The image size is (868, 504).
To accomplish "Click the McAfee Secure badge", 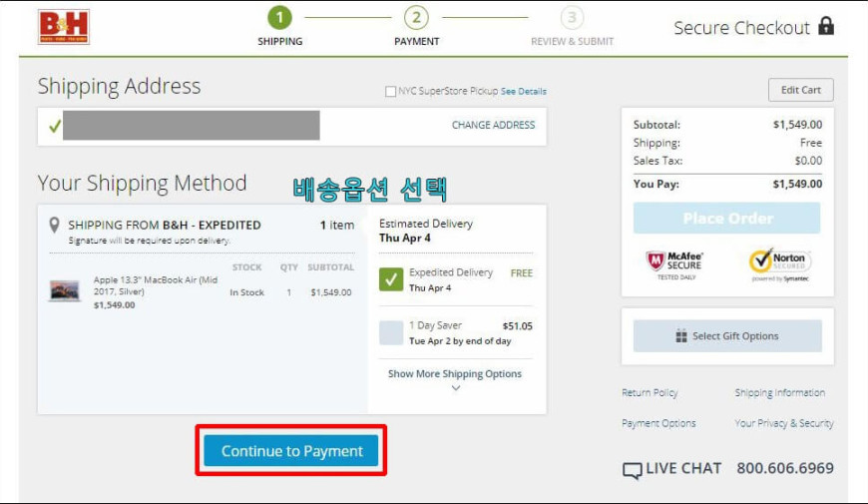I will click(x=674, y=265).
